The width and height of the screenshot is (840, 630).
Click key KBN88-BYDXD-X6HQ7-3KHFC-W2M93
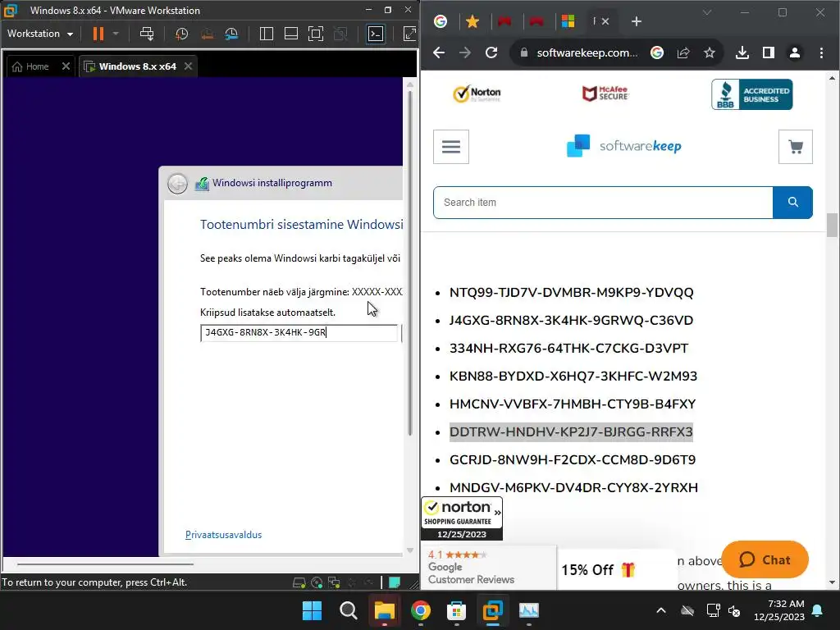[573, 376]
